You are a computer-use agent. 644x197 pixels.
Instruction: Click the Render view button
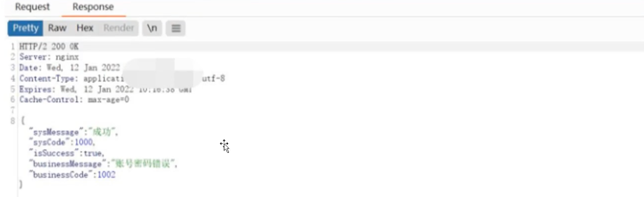(119, 28)
